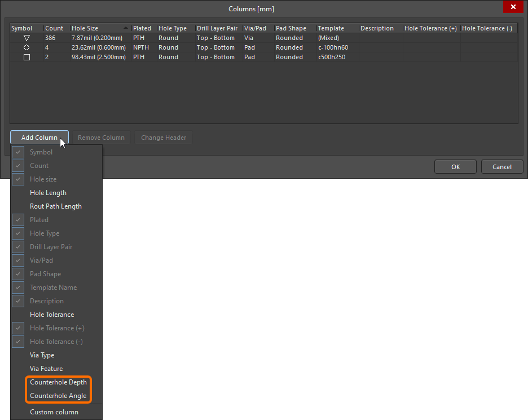Click the Drill Layer Pair column header
The height and width of the screenshot is (420, 528).
tap(218, 28)
